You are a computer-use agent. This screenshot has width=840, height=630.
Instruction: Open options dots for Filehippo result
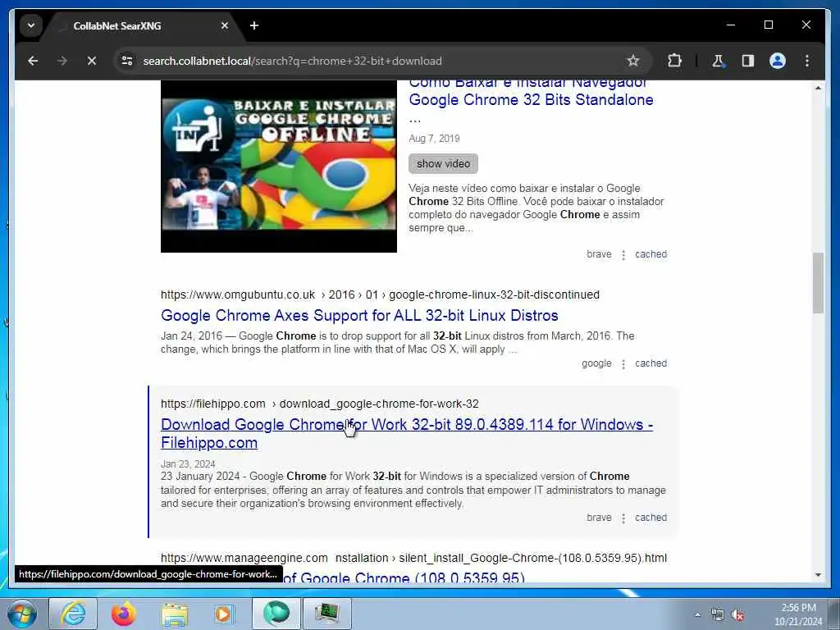[623, 518]
